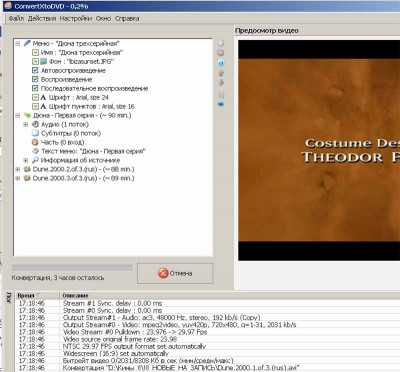Click the audio disc icon beside Аудио
400x372 pixels.
pyautogui.click(x=35, y=124)
